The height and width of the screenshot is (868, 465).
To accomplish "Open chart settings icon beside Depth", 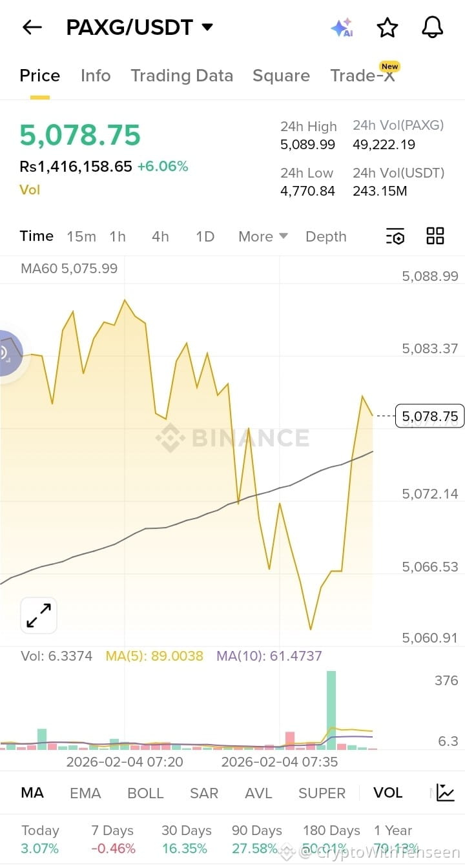I will [x=395, y=236].
